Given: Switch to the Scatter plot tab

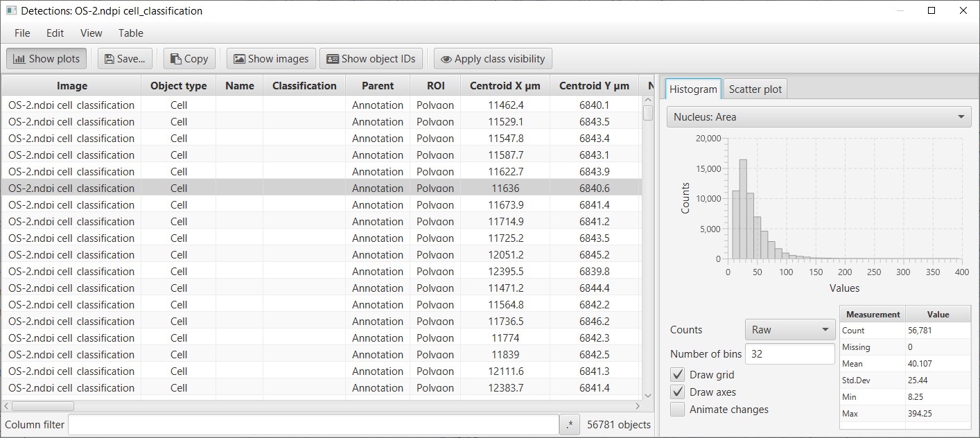Looking at the screenshot, I should 755,89.
